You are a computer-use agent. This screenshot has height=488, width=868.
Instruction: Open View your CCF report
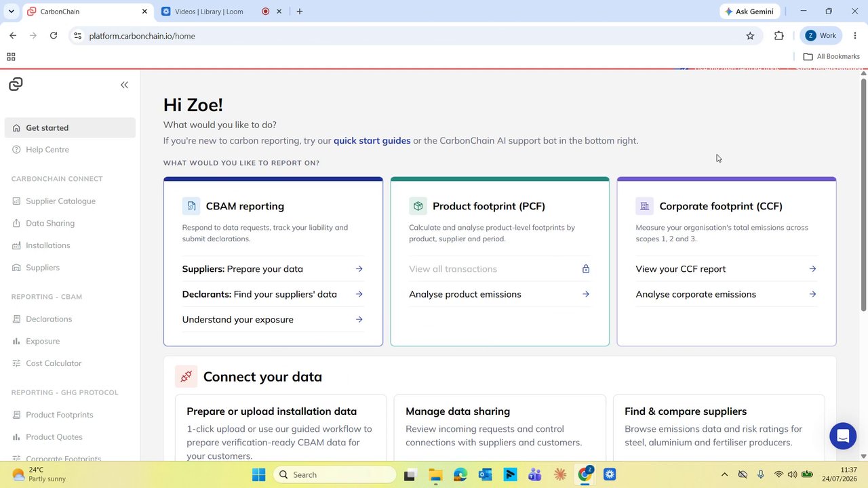[726, 269]
